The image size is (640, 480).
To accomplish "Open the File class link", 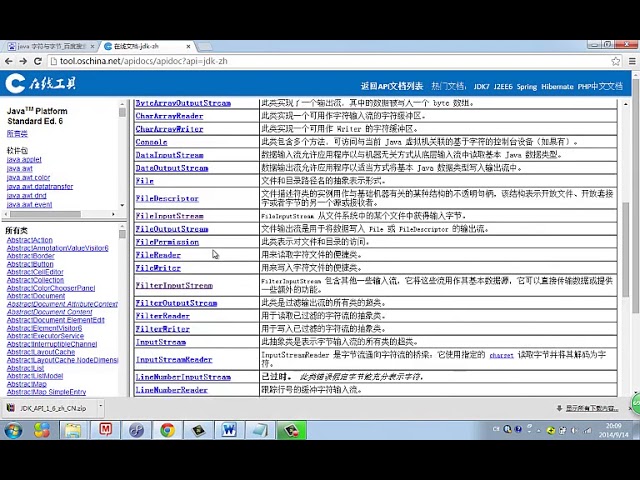I will [144, 181].
